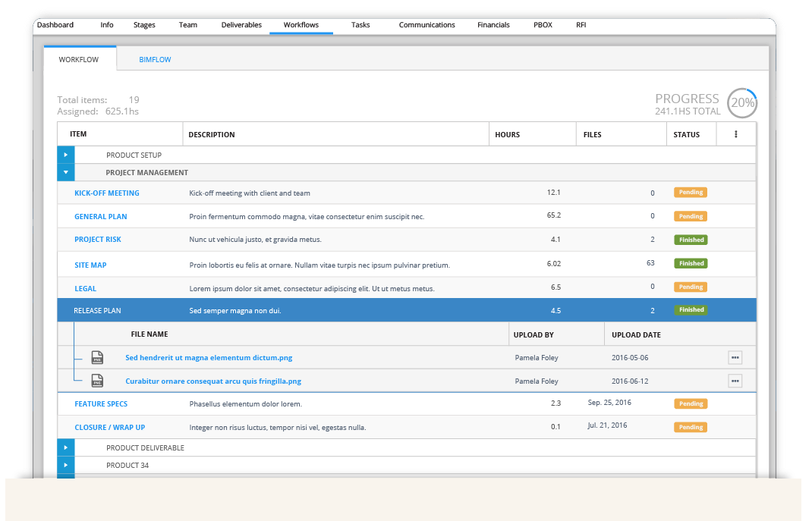The image size is (812, 521).
Task: Click the 20% progress circle
Action: coord(742,103)
